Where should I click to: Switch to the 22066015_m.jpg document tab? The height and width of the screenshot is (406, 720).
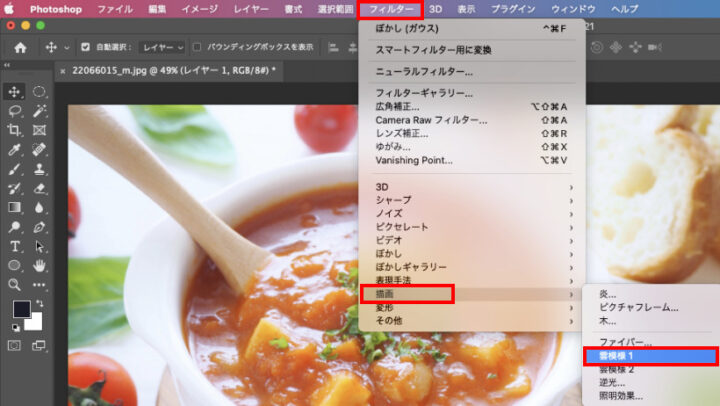pyautogui.click(x=174, y=71)
